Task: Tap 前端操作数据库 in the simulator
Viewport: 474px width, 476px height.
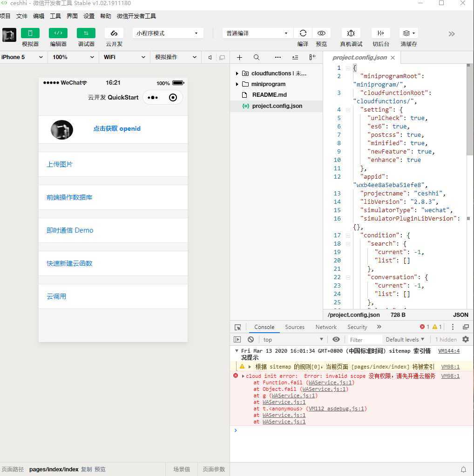Action: (69, 197)
